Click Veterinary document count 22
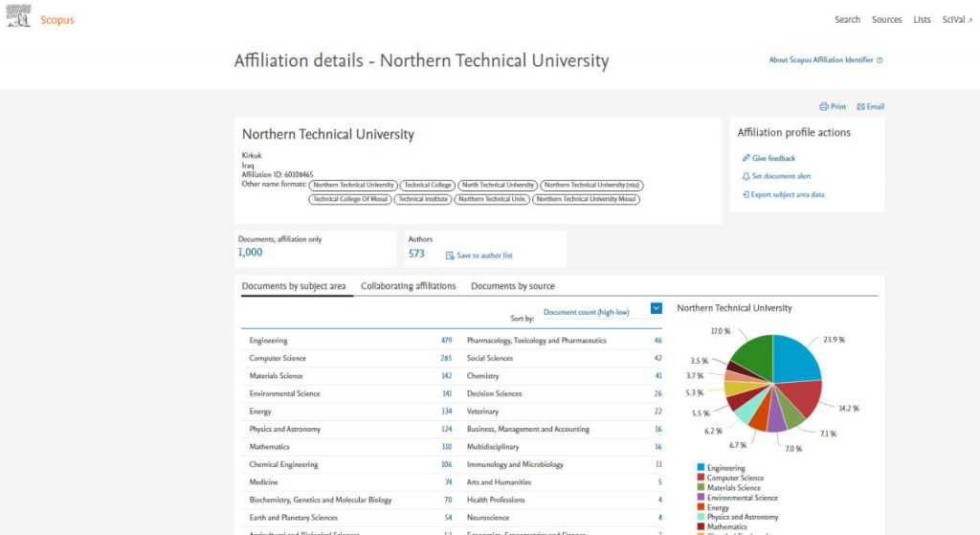Screen dimensions: 980x535 point(657,412)
